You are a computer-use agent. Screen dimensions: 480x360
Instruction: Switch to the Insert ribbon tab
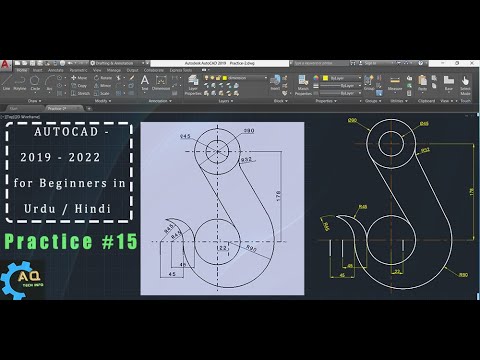point(38,70)
